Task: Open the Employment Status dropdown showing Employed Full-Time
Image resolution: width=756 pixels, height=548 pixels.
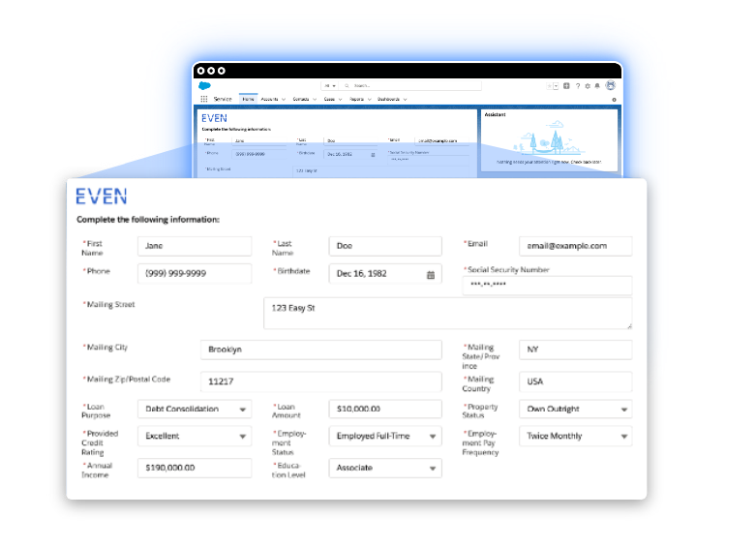Action: click(385, 436)
